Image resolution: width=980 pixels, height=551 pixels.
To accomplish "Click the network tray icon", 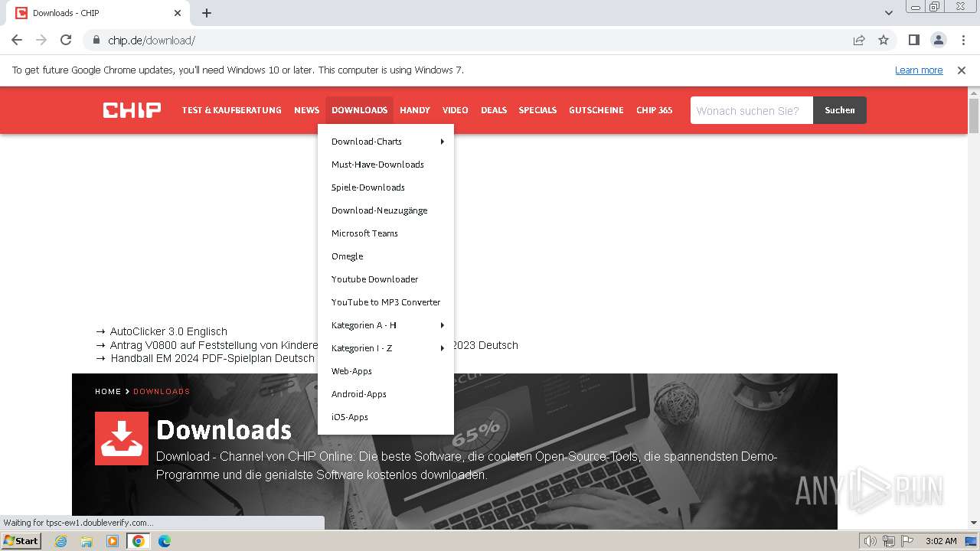I will coord(888,541).
